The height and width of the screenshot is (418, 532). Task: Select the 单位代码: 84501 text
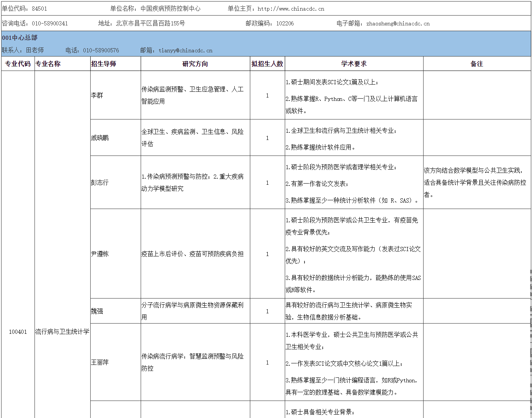pos(24,9)
